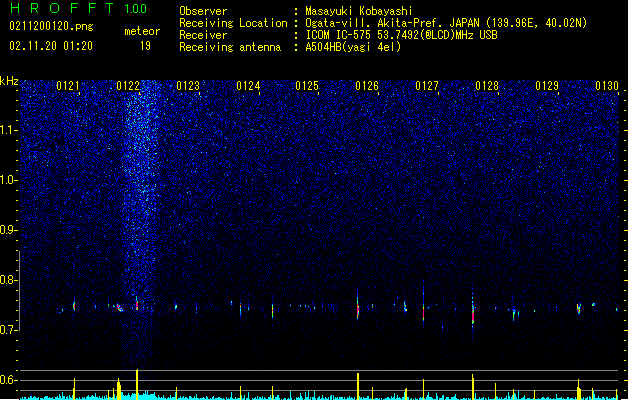
Task: Click the Receiving Location label
Action: (x=233, y=23)
